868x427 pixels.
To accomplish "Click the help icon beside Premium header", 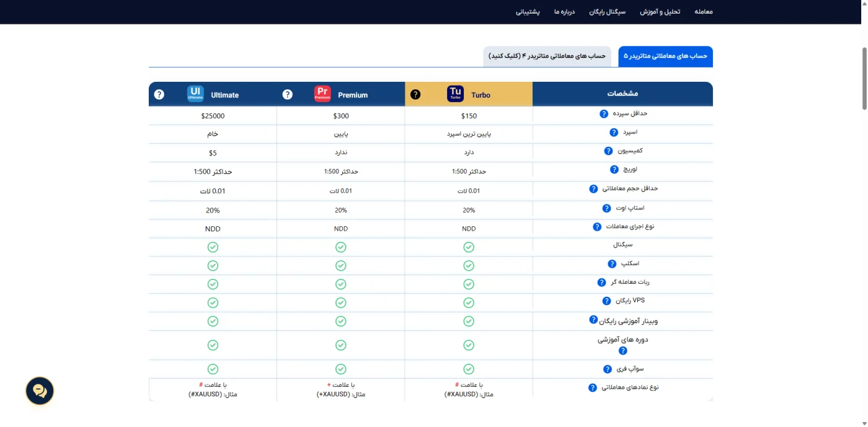I will (287, 94).
